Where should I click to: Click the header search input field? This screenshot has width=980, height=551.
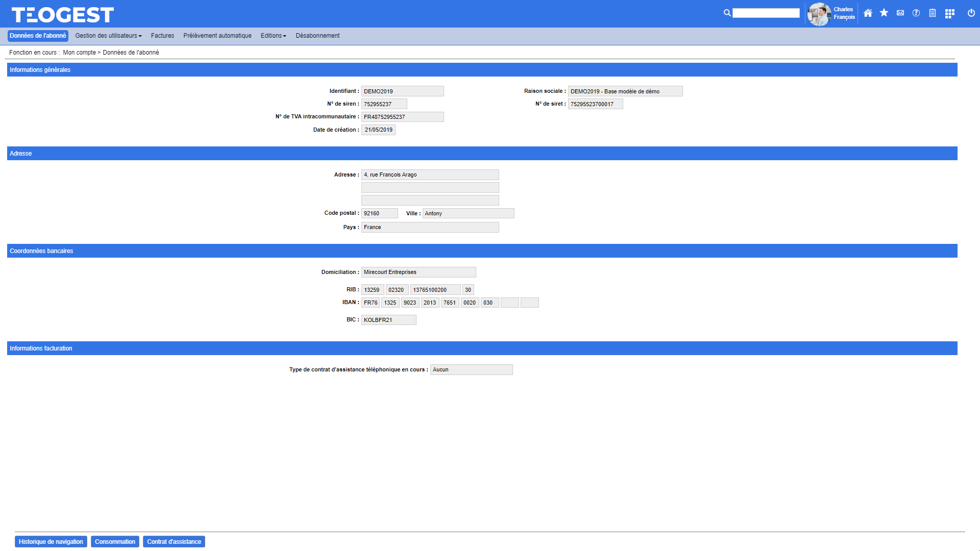[766, 13]
